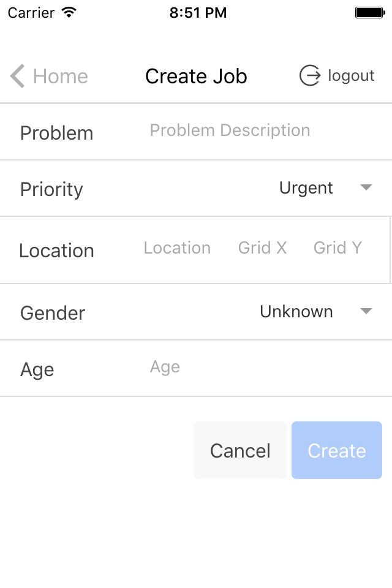Viewport: 392px width, 588px height.
Task: Click into the Location text field
Action: point(177,248)
